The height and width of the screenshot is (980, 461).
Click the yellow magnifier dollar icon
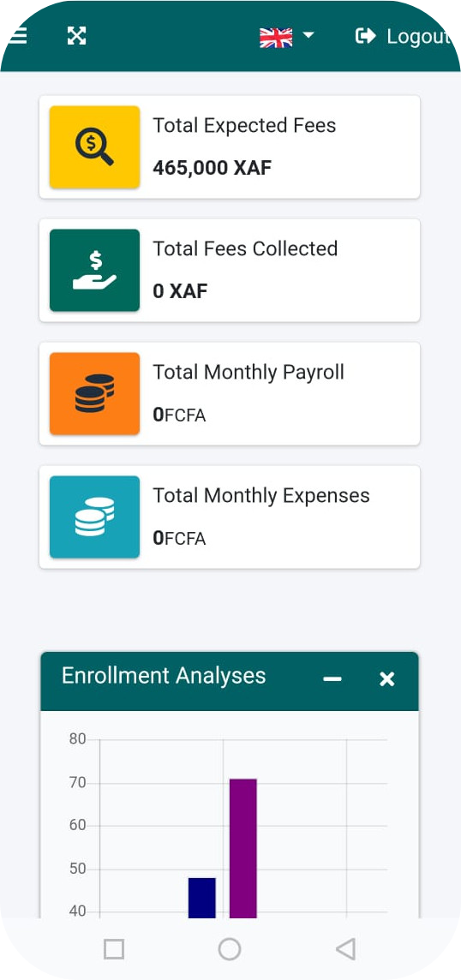click(94, 146)
